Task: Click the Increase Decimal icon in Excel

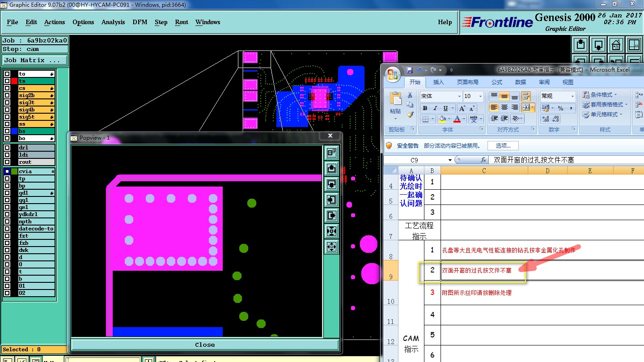Action: click(x=546, y=119)
